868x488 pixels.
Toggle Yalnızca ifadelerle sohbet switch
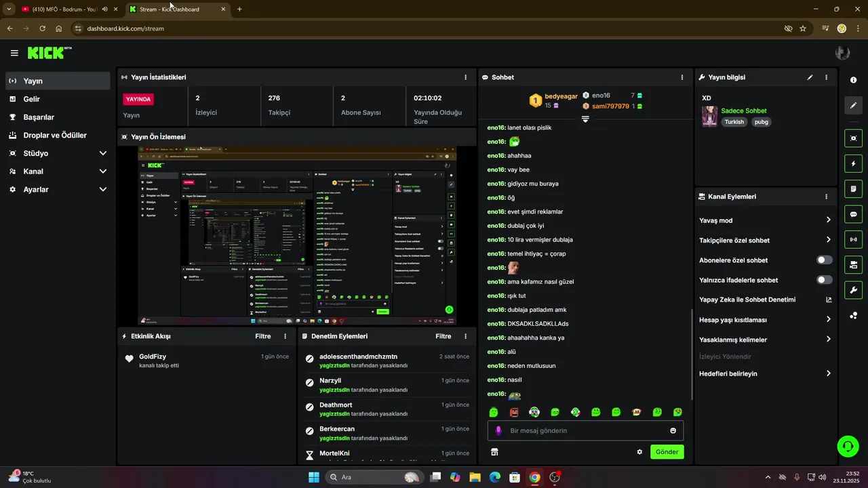[824, 279]
